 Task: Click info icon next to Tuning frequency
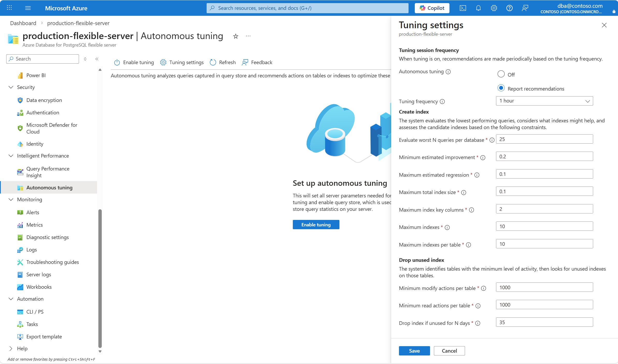pos(442,101)
